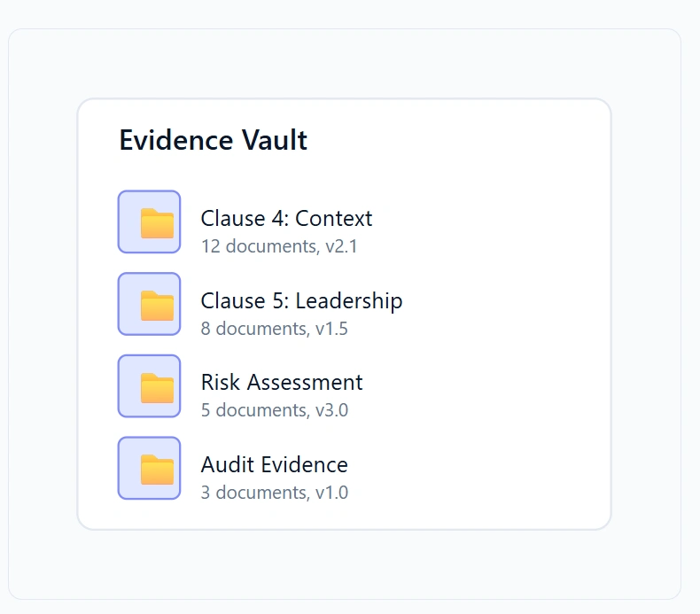Select the Risk Assessment title text
The height and width of the screenshot is (614, 700).
(x=282, y=383)
